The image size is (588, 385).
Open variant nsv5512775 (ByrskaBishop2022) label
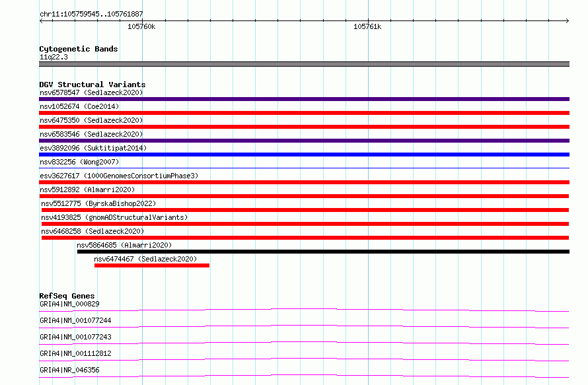98,203
